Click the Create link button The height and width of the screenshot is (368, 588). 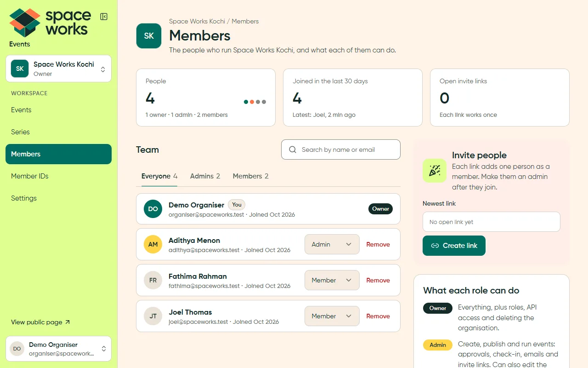pyautogui.click(x=454, y=246)
